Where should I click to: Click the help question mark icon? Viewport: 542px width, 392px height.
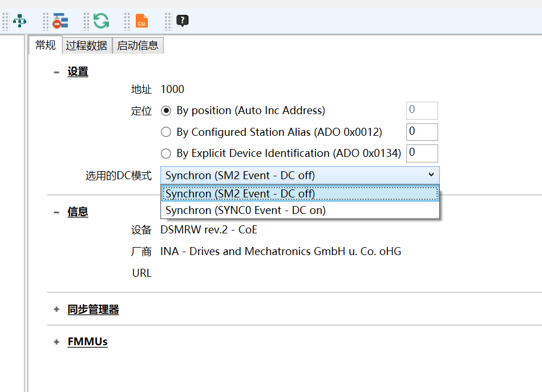point(183,22)
